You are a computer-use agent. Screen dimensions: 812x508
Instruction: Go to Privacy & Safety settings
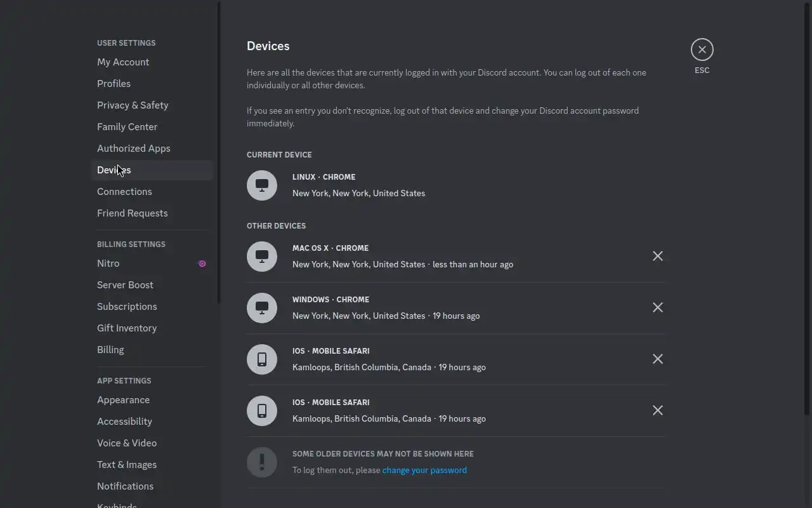tap(133, 105)
